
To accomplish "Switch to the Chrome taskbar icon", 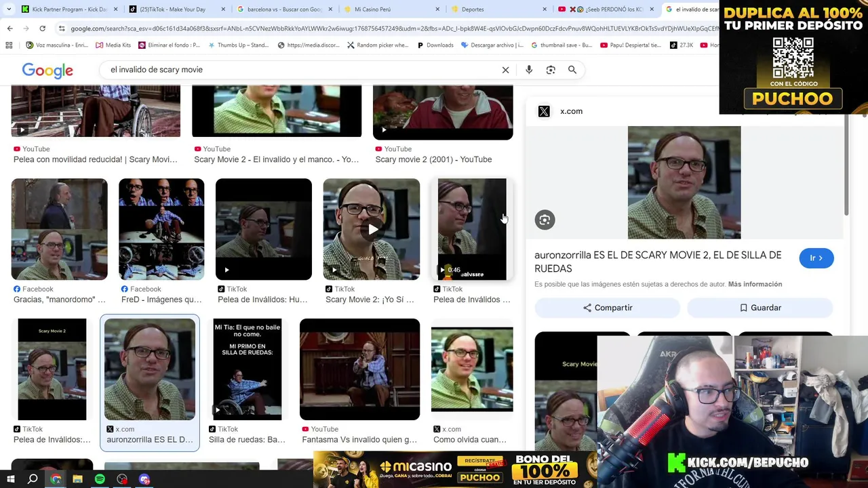I will coord(56,479).
